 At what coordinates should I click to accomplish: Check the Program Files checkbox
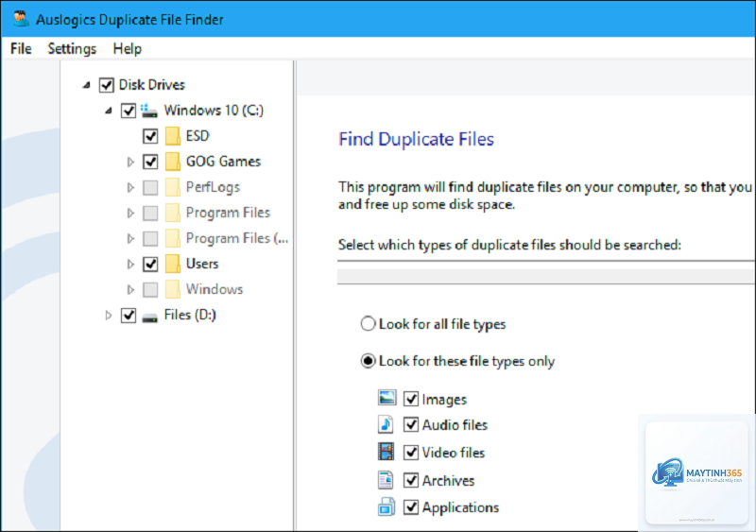click(150, 214)
